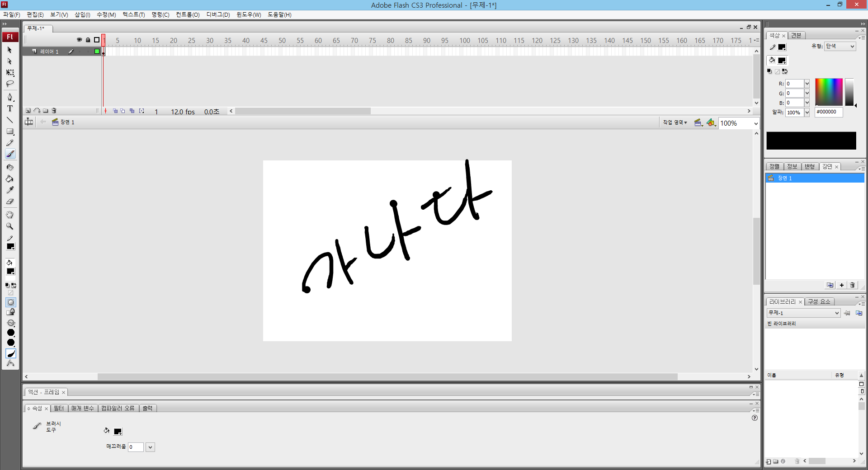Select the Lasso tool
The height and width of the screenshot is (470, 868).
[x=10, y=84]
